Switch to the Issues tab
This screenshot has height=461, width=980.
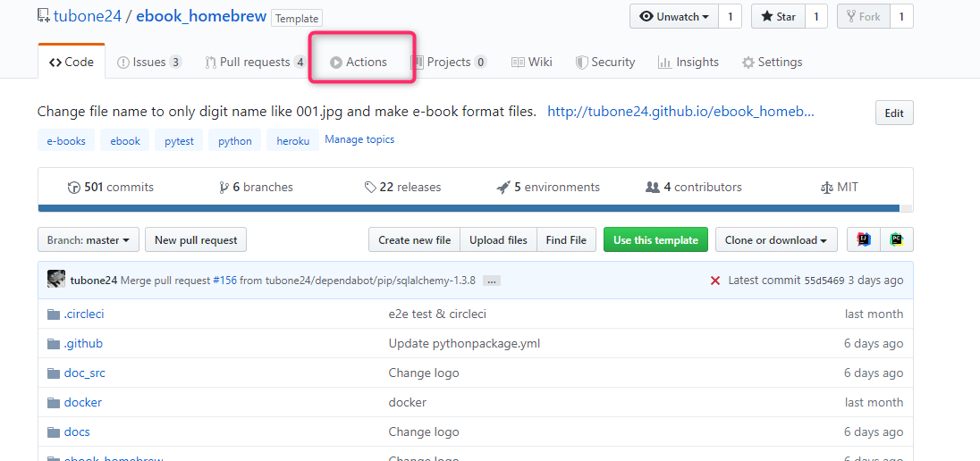point(149,62)
